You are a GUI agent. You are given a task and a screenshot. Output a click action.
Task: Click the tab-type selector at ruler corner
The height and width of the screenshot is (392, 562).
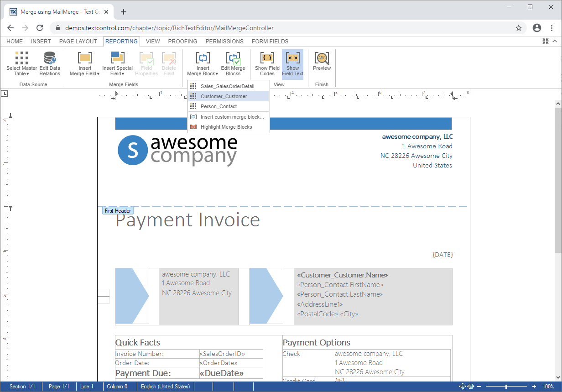[5, 94]
